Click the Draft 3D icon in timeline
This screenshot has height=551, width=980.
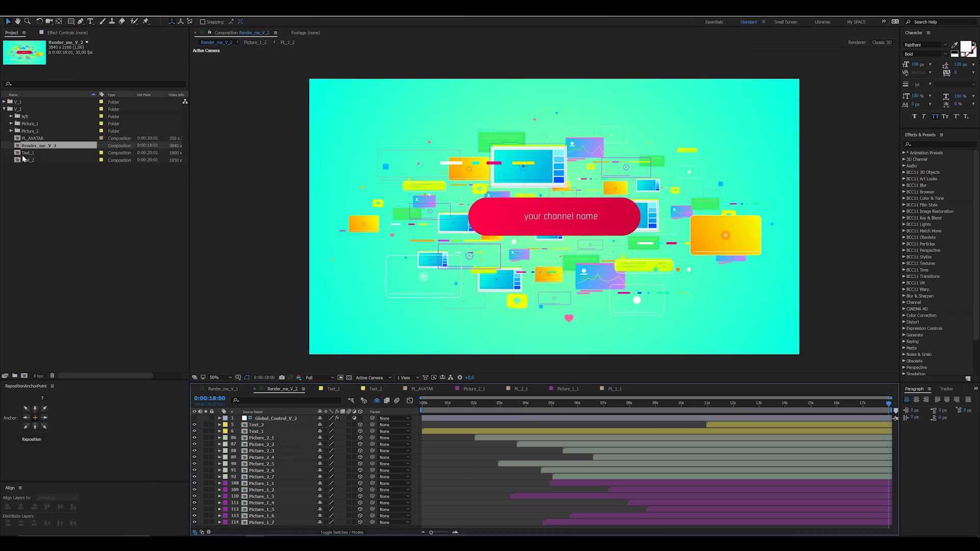[364, 400]
